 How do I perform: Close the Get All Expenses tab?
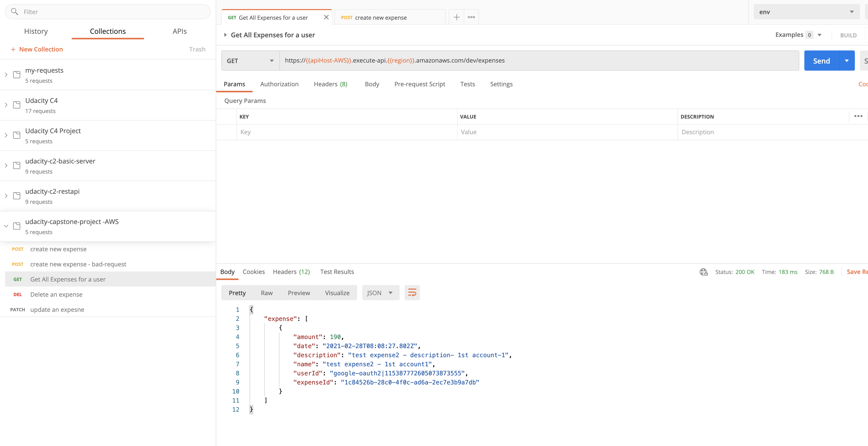(x=326, y=17)
